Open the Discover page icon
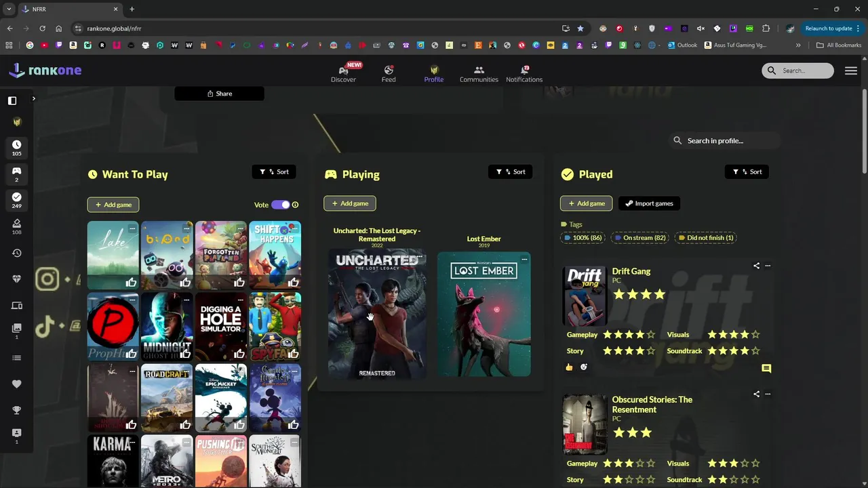 [343, 70]
